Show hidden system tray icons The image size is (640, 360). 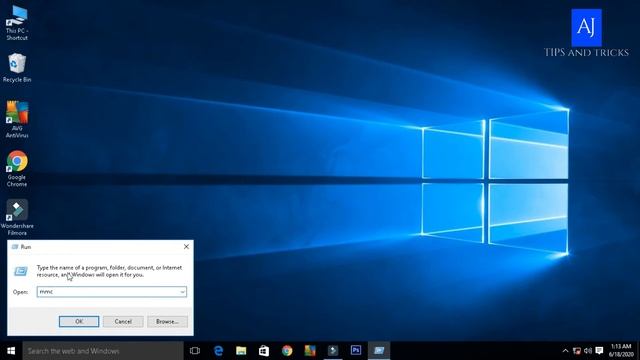(x=565, y=351)
